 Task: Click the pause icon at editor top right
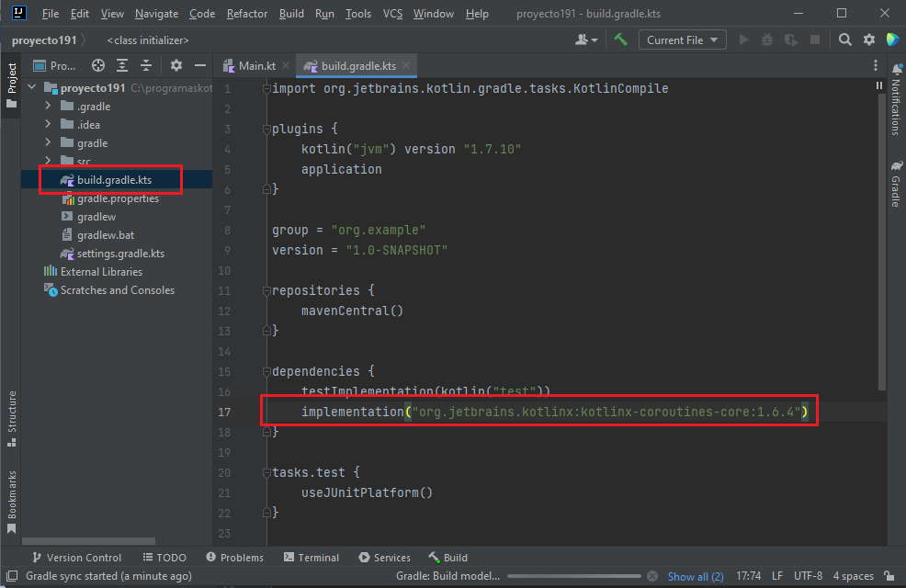878,85
